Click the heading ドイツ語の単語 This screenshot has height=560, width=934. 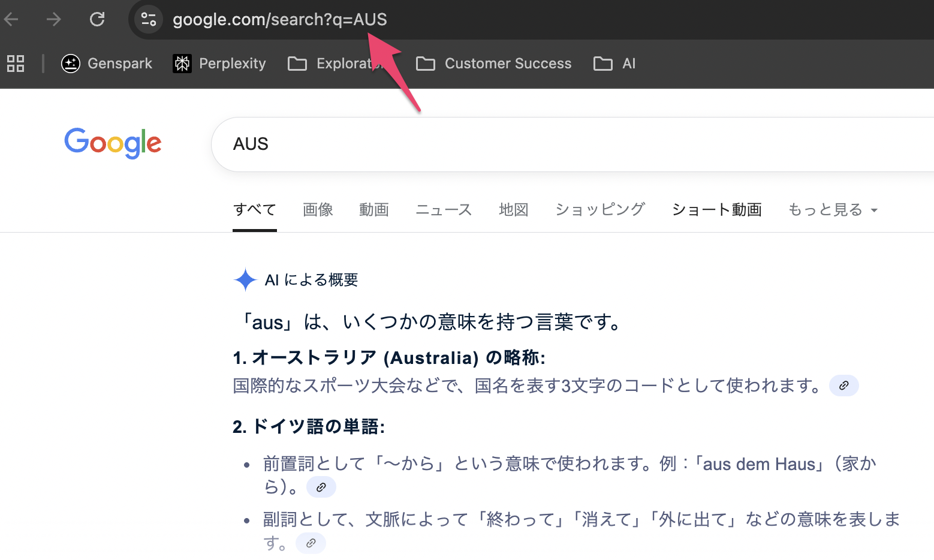[x=309, y=427]
